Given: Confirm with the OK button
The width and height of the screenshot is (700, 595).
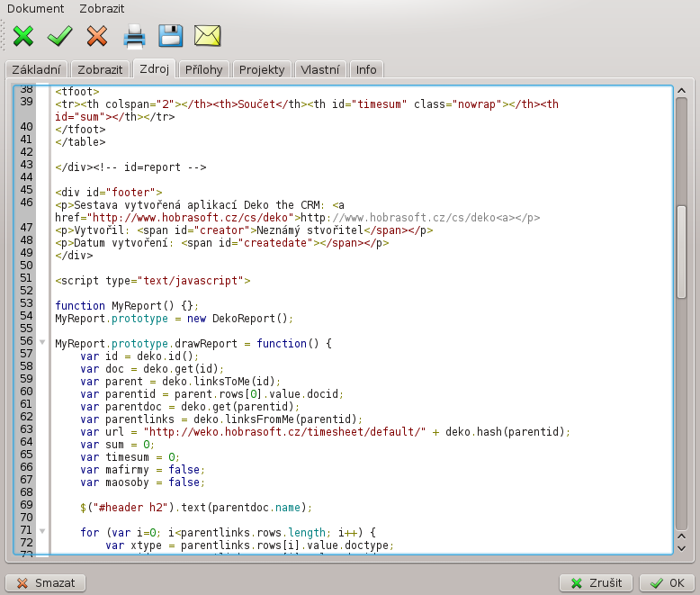Looking at the screenshot, I should [667, 582].
